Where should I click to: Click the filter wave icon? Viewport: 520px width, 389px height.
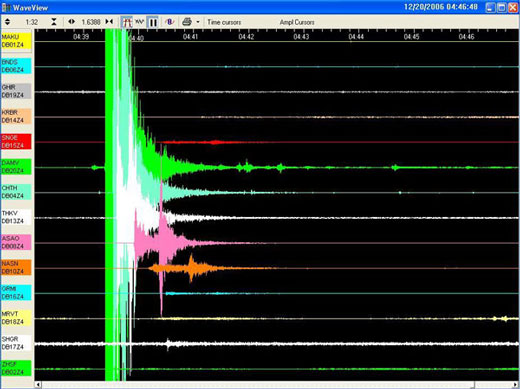click(170, 22)
